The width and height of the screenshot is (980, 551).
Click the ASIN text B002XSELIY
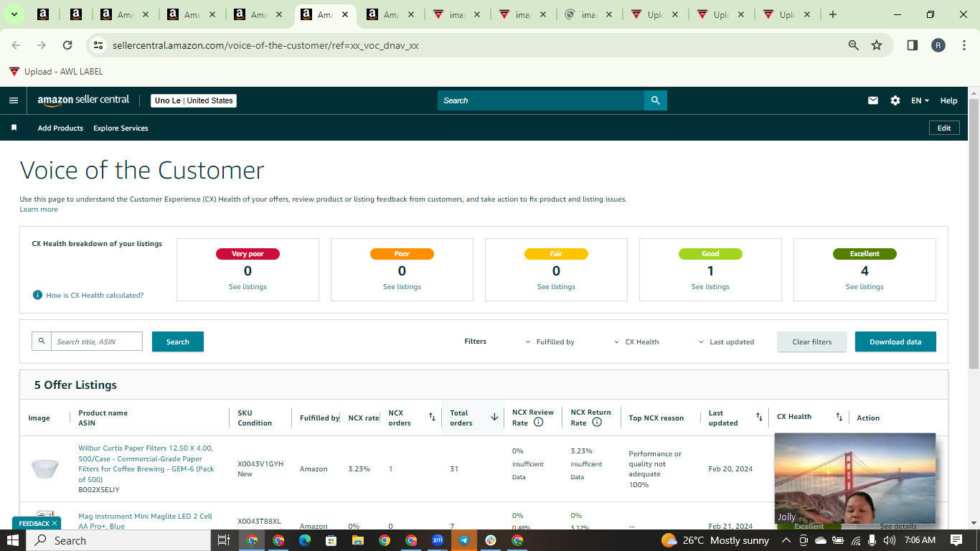[99, 490]
